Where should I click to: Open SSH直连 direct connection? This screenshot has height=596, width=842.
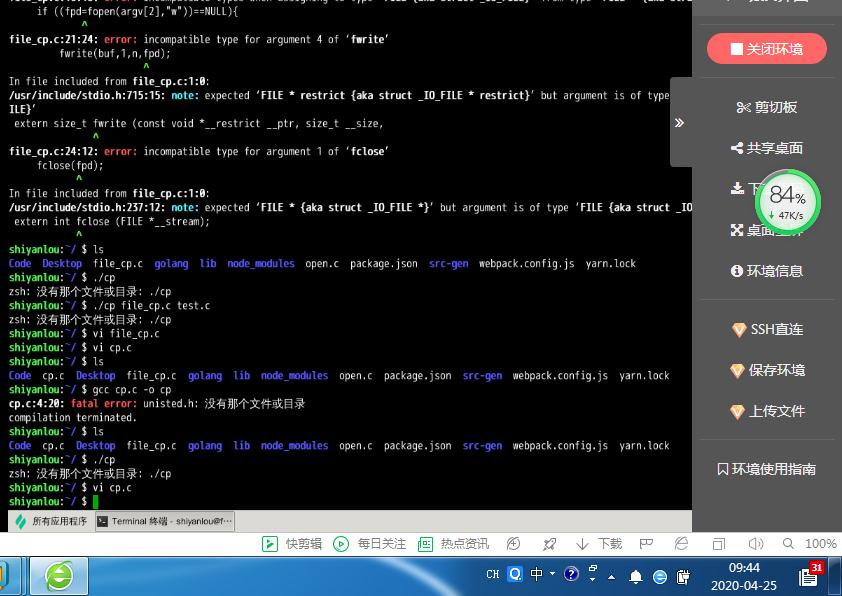(767, 329)
